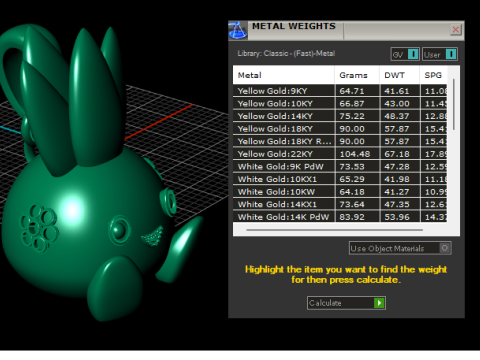The image size is (480, 360).
Task: Click the horizontal scrollbar below the metal table
Action: tap(335, 230)
